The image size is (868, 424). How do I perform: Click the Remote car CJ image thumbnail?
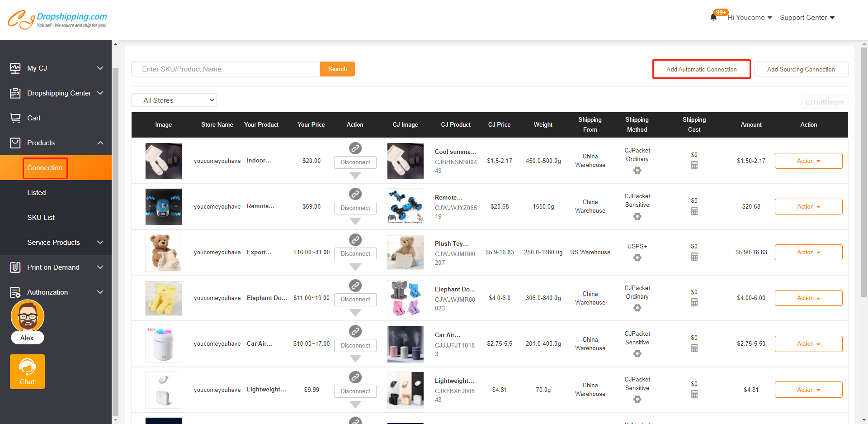click(x=405, y=207)
